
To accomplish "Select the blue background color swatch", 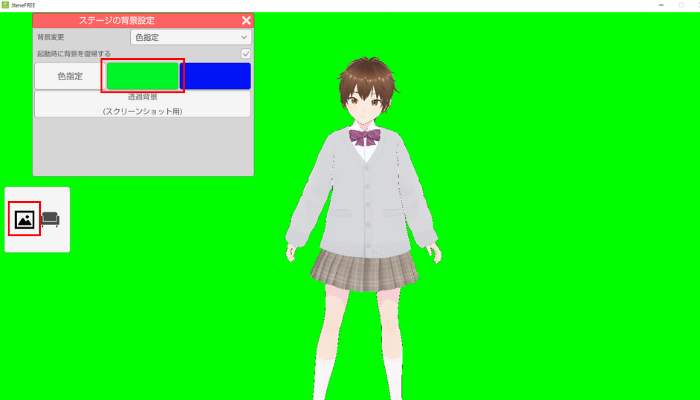I will coord(215,76).
